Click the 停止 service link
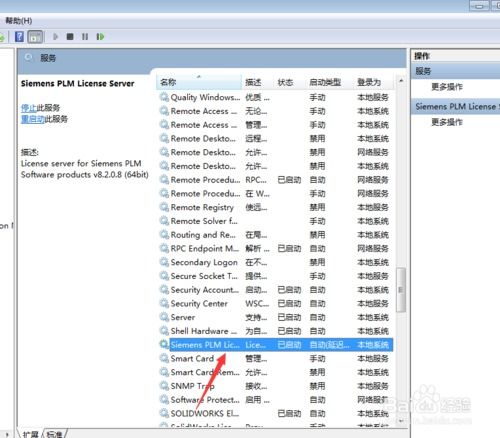 (28, 108)
